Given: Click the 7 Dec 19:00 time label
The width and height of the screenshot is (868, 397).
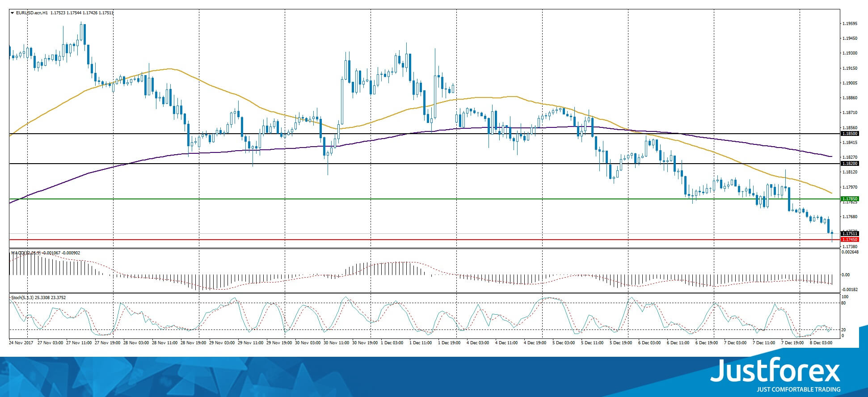Looking at the screenshot, I should pos(792,343).
